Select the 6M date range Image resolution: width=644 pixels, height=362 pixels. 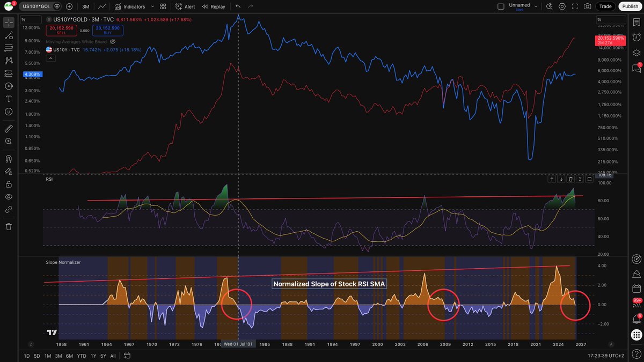coord(70,356)
